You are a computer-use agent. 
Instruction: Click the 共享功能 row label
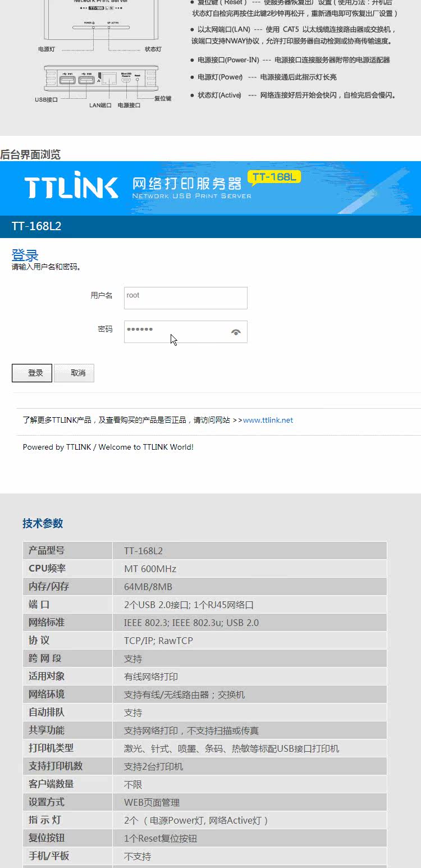click(x=47, y=730)
